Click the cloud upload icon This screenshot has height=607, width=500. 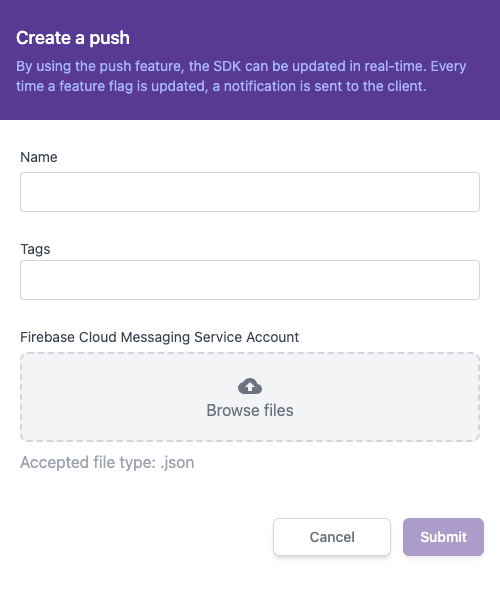(250, 386)
